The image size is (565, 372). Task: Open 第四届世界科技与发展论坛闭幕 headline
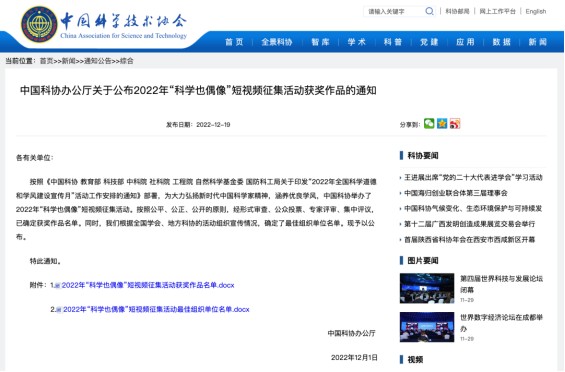501,284
